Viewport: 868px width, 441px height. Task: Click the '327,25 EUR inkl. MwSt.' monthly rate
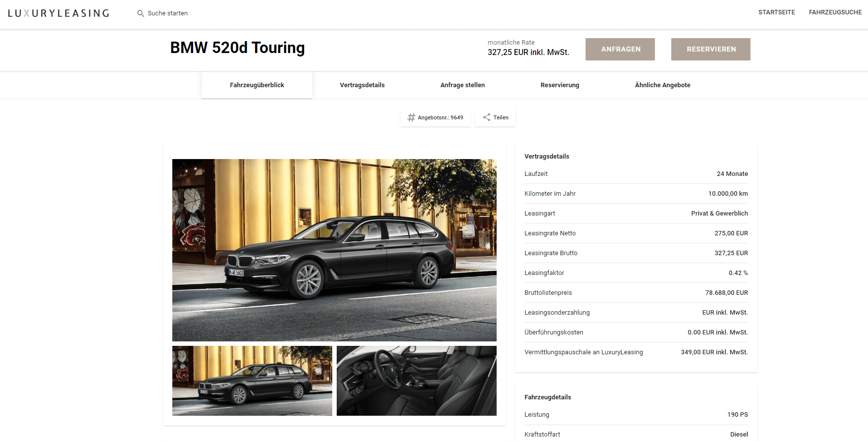click(x=528, y=53)
